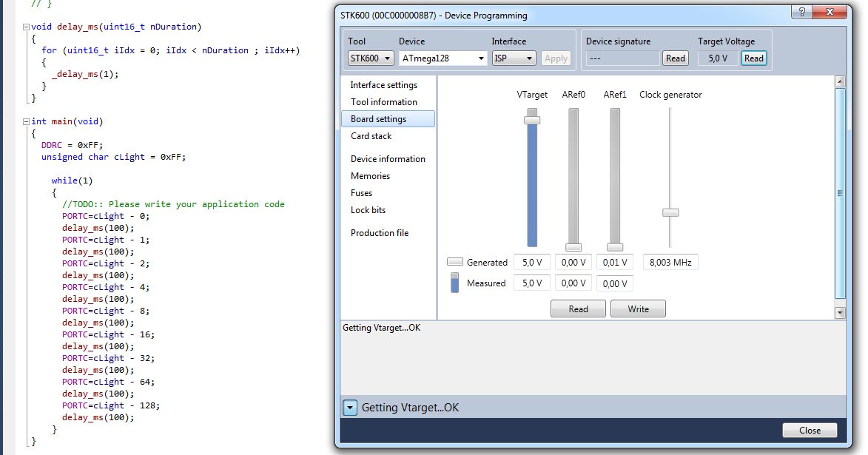Open Lock bits page
This screenshot has height=455, width=868.
coord(368,210)
